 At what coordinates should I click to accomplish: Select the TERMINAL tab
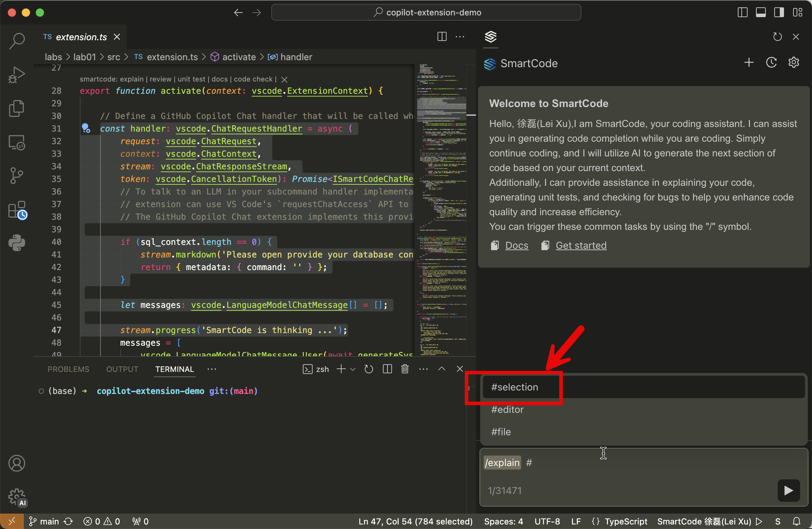175,369
